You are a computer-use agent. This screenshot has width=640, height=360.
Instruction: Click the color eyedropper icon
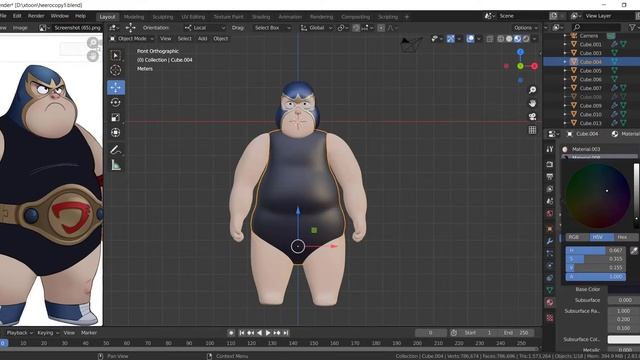(x=634, y=251)
